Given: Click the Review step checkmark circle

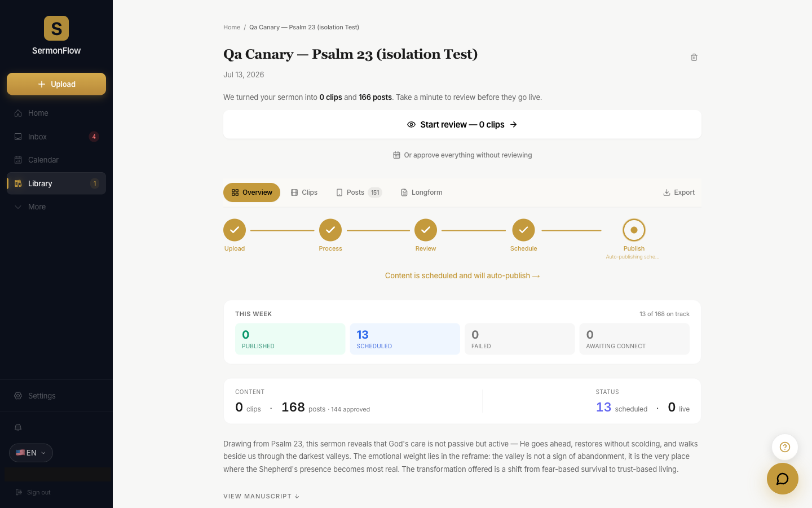Looking at the screenshot, I should (x=426, y=230).
